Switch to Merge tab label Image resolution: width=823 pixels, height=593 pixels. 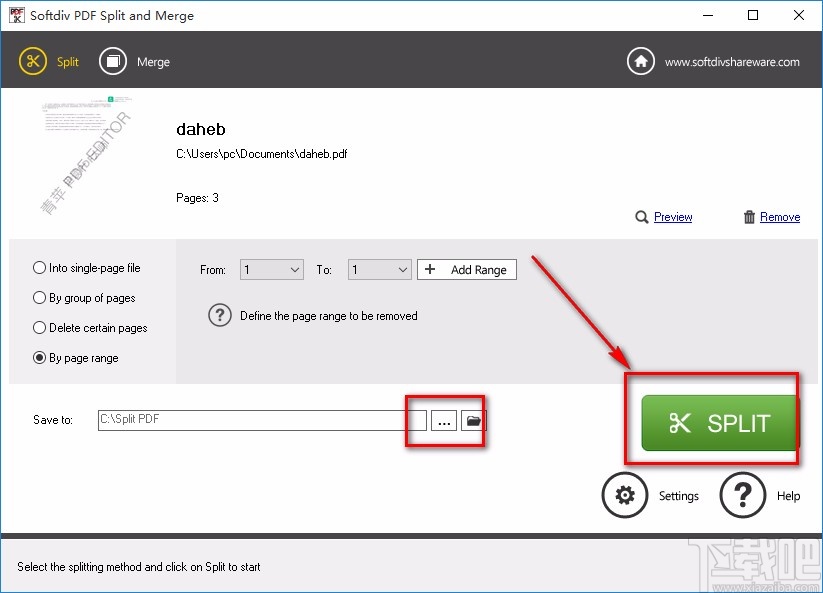tap(153, 62)
